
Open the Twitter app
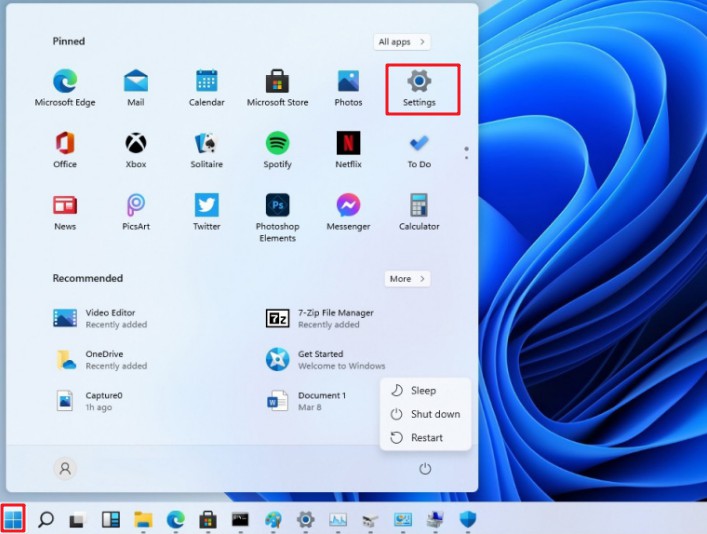(x=207, y=212)
